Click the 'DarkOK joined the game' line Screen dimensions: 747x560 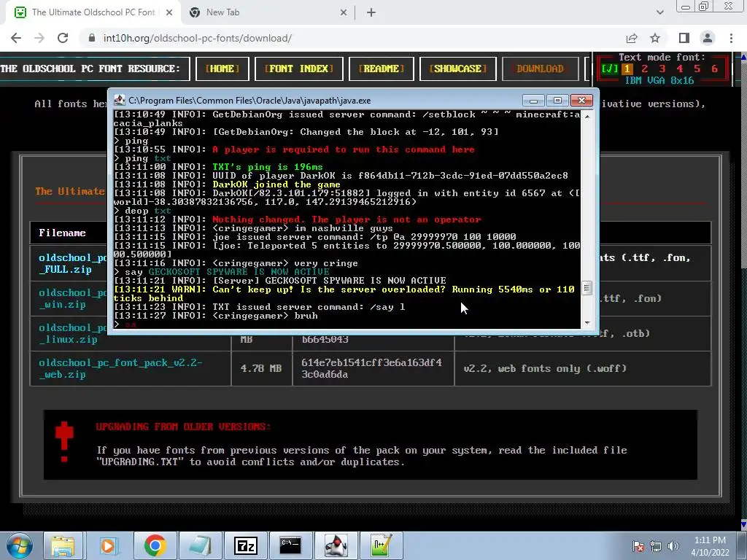point(227,184)
